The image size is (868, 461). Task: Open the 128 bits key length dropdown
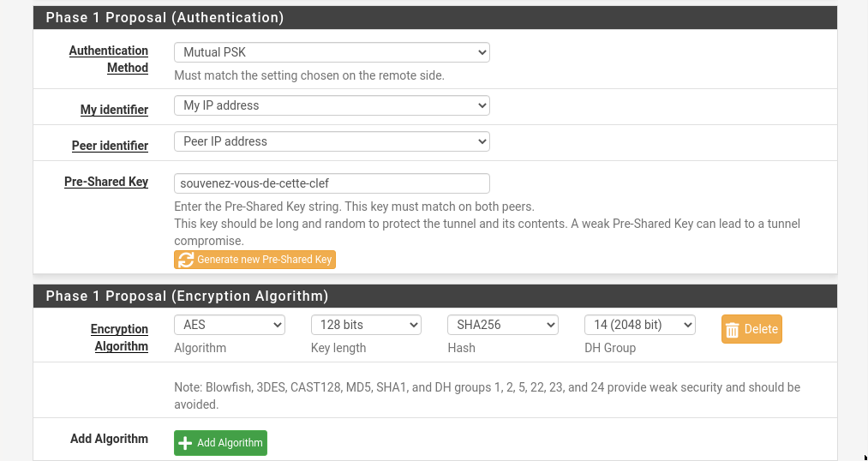tap(366, 325)
